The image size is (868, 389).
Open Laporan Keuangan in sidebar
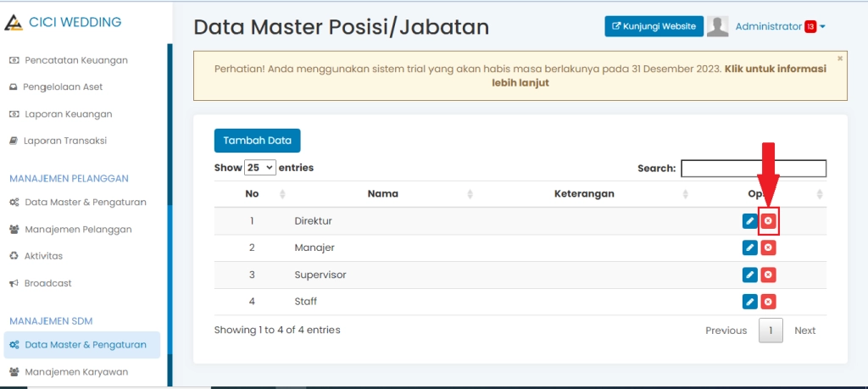(x=61, y=114)
